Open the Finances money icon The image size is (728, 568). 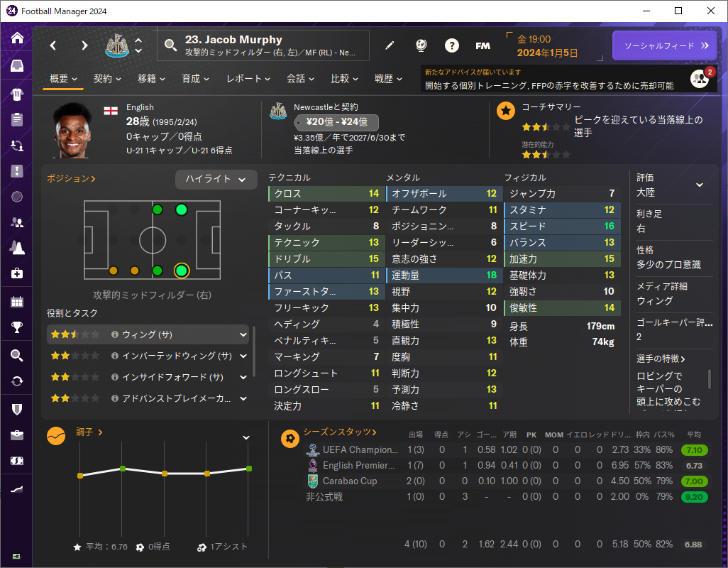17,461
